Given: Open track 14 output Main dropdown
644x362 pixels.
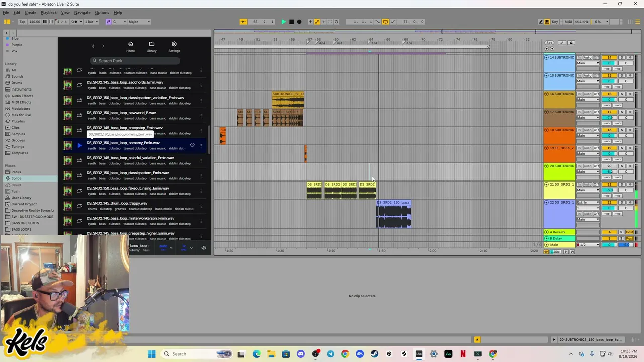Looking at the screenshot, I should [x=588, y=63].
